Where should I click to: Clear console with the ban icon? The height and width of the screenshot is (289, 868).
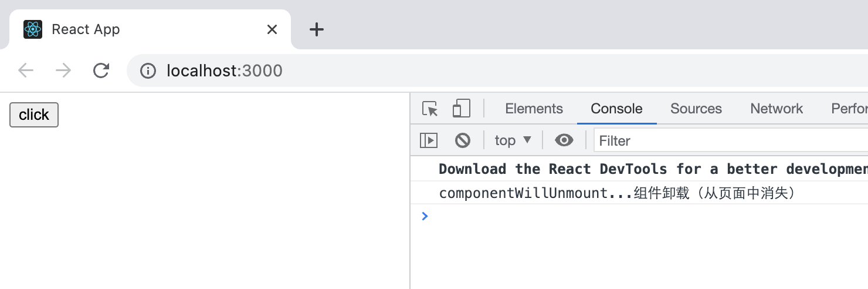(x=463, y=140)
